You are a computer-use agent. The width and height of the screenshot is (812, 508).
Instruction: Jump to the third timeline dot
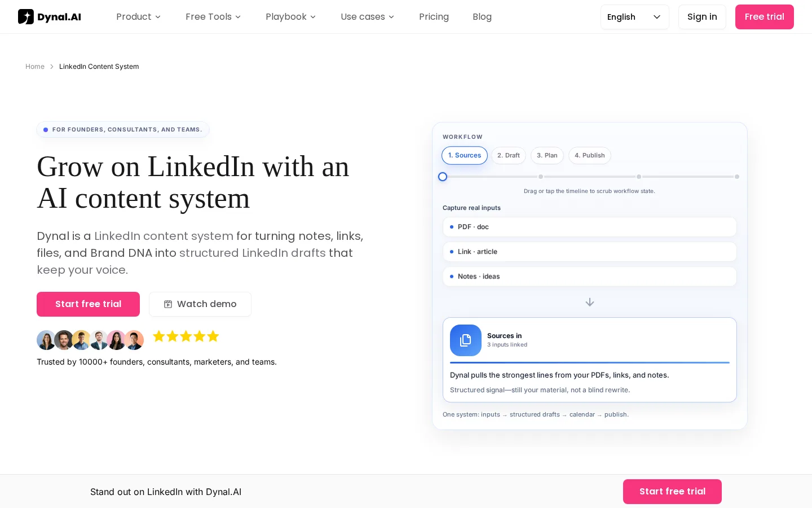639,177
